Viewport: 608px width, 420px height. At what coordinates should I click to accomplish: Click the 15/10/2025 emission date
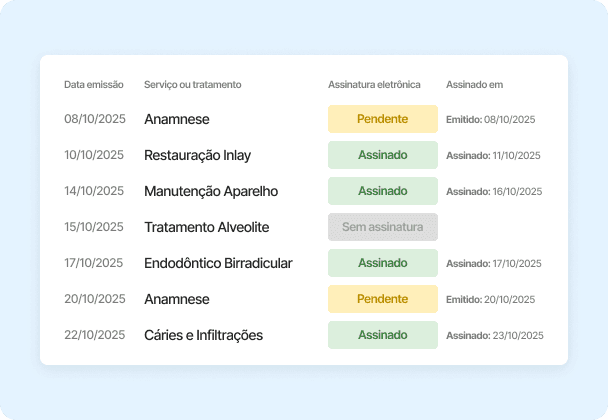(x=94, y=227)
